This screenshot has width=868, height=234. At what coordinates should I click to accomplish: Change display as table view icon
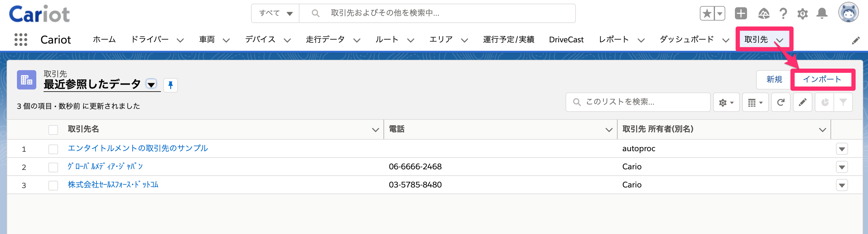tap(755, 102)
